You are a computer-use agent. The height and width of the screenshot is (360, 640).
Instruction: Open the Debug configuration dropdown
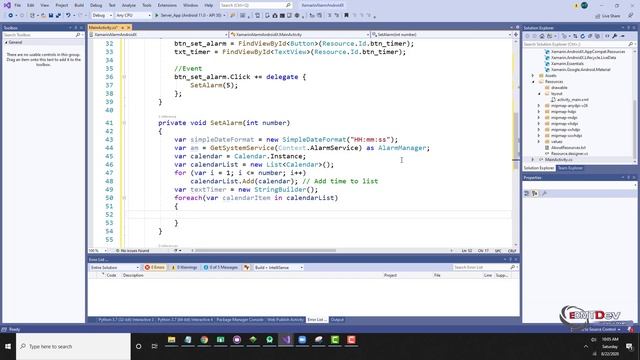pyautogui.click(x=102, y=16)
